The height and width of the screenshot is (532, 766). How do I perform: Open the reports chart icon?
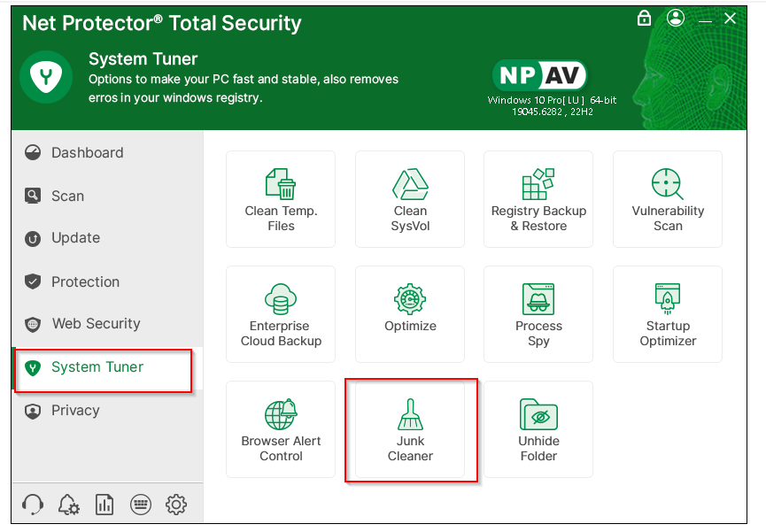(104, 505)
